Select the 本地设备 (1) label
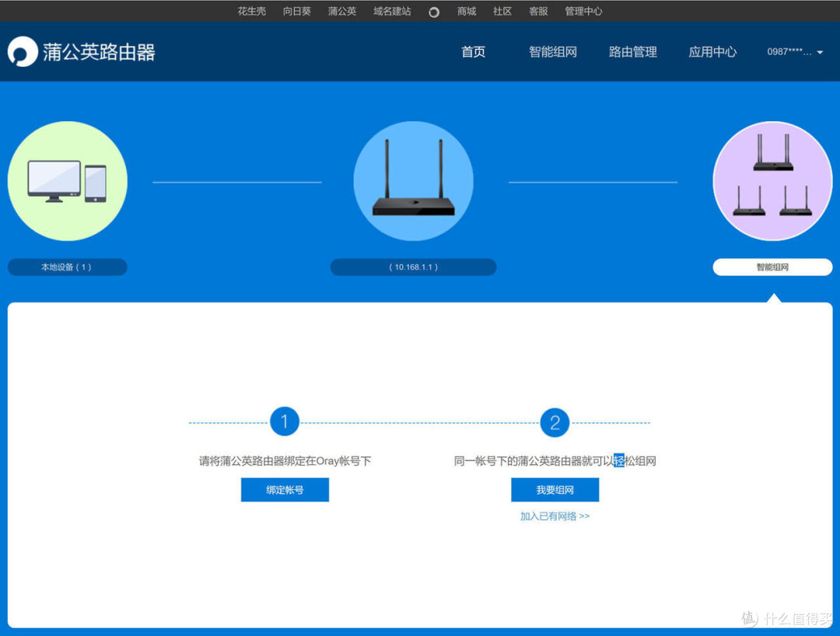 tap(68, 267)
